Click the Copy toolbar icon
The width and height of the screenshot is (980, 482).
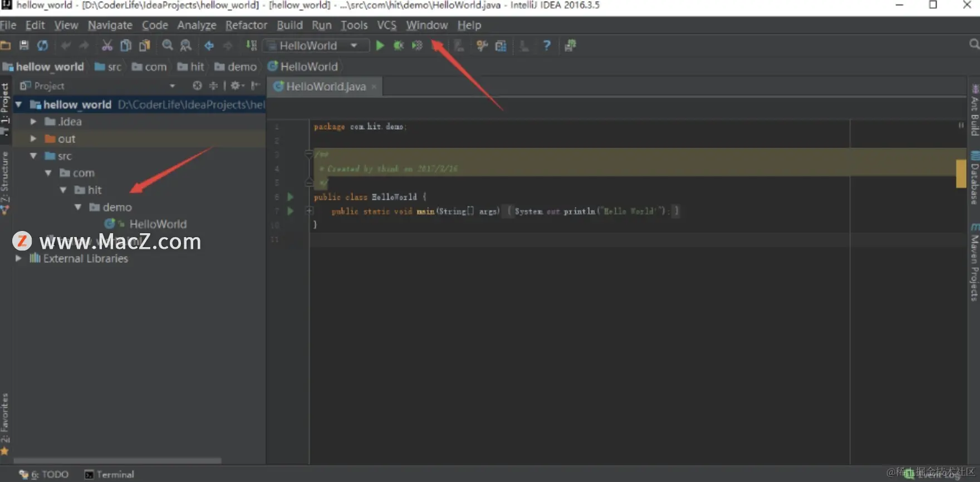[126, 46]
